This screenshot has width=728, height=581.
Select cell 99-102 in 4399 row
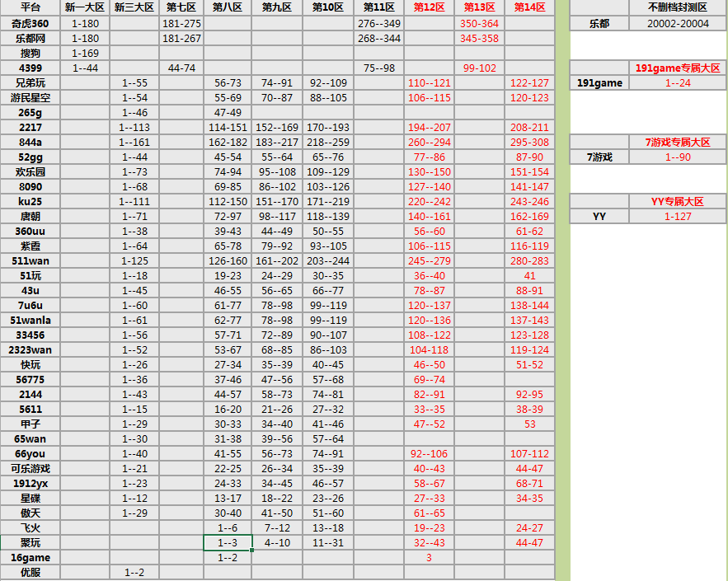point(479,68)
